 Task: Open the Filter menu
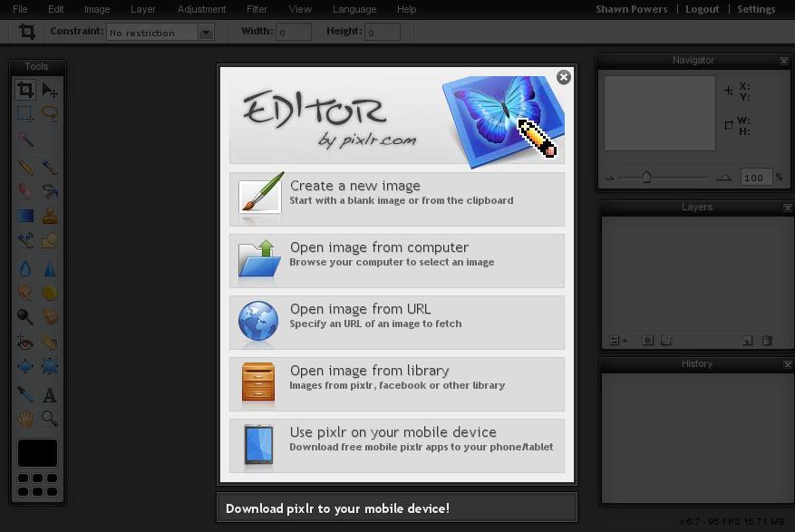(257, 9)
